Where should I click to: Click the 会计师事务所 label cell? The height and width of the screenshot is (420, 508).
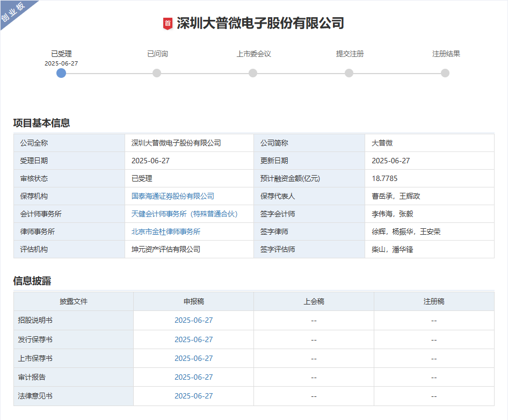pos(69,214)
